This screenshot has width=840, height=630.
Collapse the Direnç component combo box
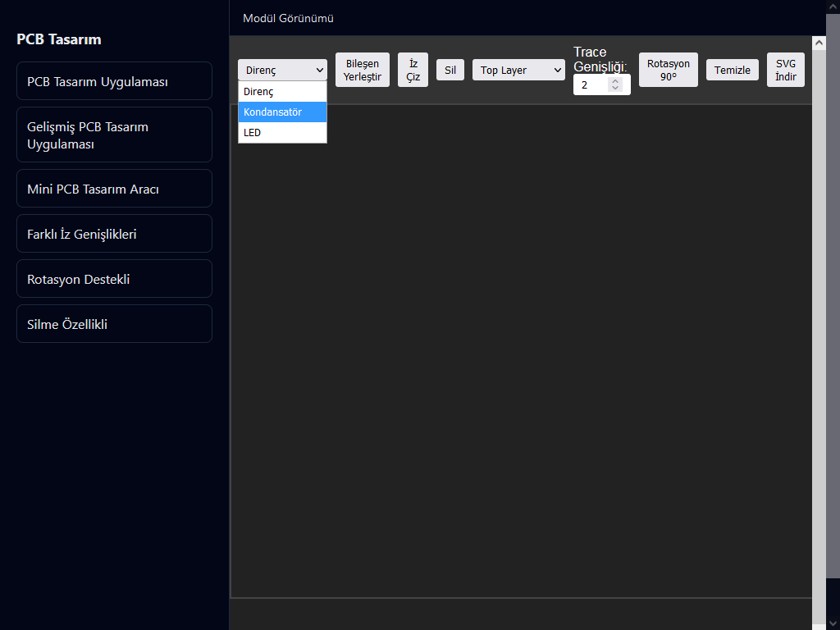click(282, 71)
